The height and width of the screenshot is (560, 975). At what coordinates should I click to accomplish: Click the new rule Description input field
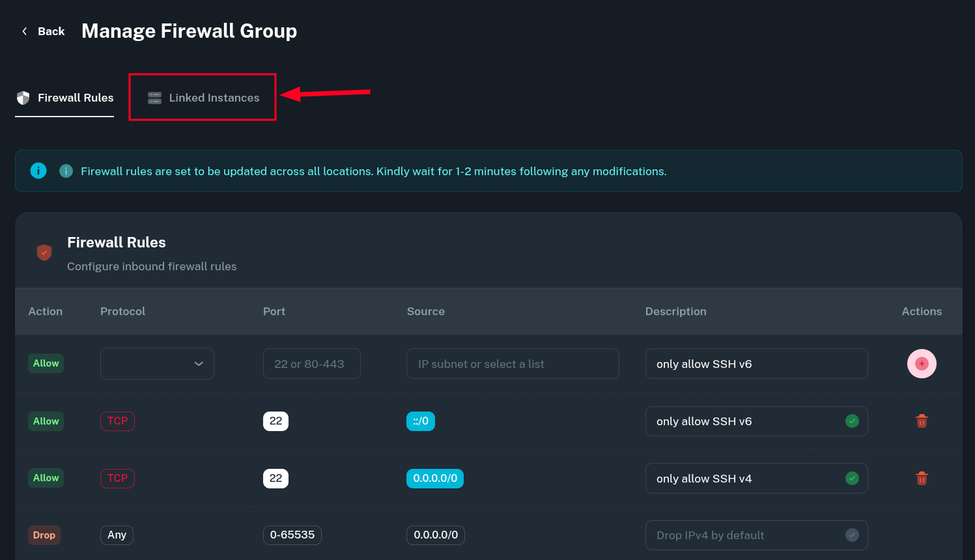point(756,363)
